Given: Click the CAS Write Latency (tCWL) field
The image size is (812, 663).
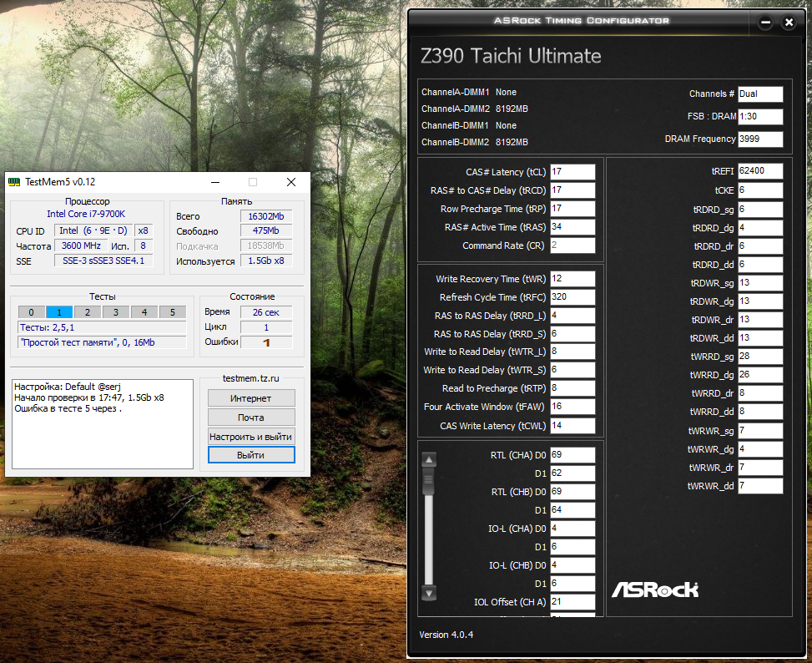Looking at the screenshot, I should click(x=572, y=426).
